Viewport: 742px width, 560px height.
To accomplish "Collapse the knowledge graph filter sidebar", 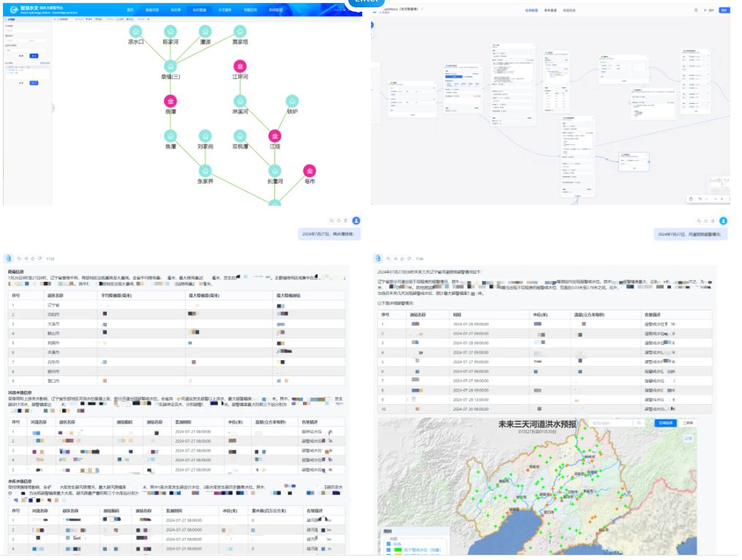I will click(x=53, y=108).
